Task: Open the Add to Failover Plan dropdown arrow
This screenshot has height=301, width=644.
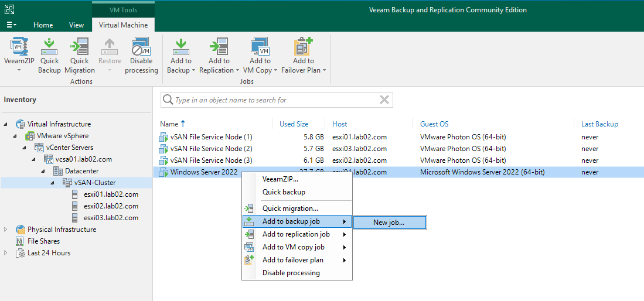Action: tap(324, 70)
